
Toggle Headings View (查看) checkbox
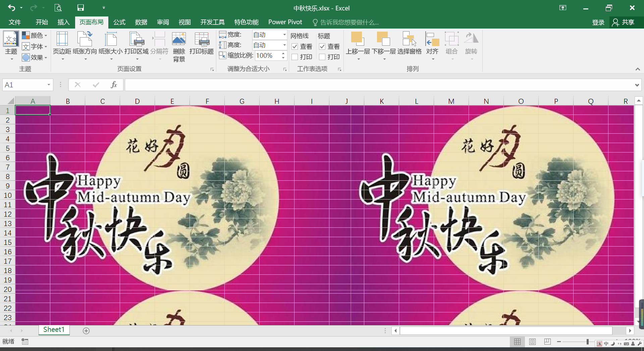(x=322, y=46)
